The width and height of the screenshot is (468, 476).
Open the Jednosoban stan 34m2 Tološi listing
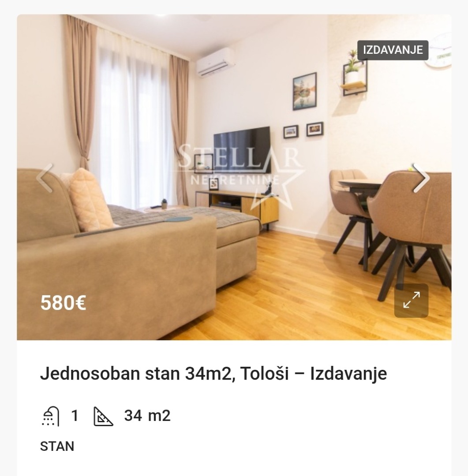tap(213, 373)
